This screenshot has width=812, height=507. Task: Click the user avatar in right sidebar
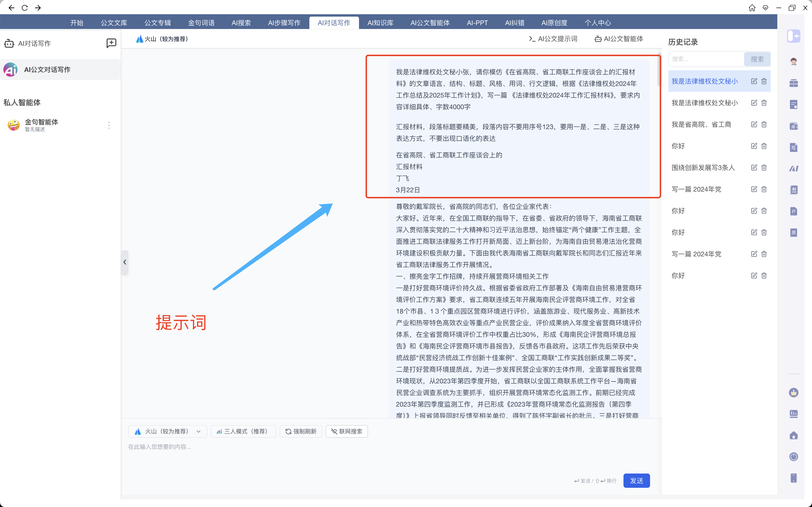[793, 61]
